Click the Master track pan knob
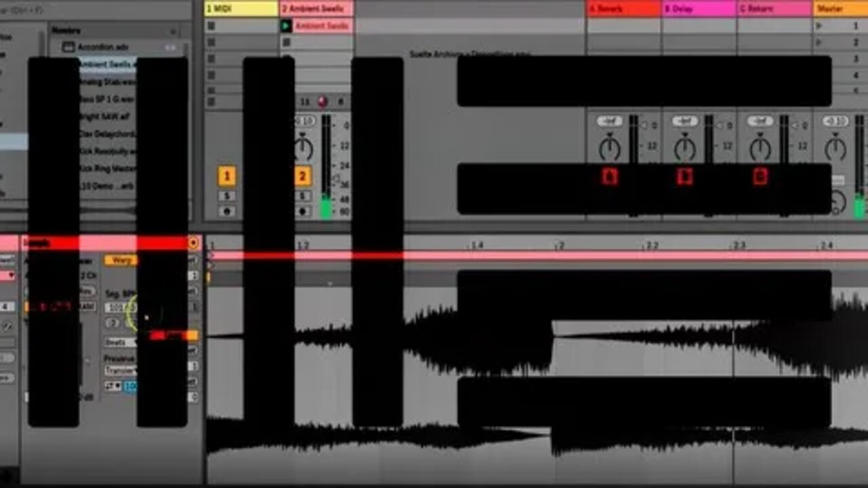The width and height of the screenshot is (868, 488). tap(835, 147)
